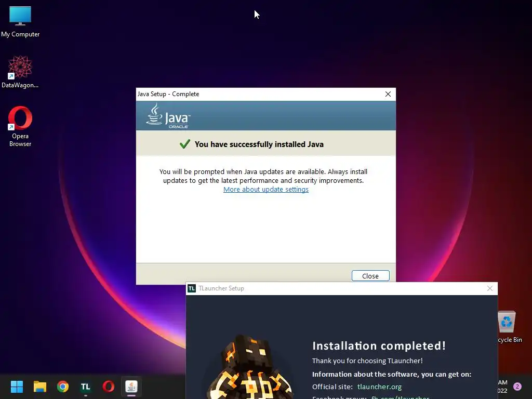Screen dimensions: 532x399
Task: Close the Java Setup window with X
Action: tap(388, 94)
